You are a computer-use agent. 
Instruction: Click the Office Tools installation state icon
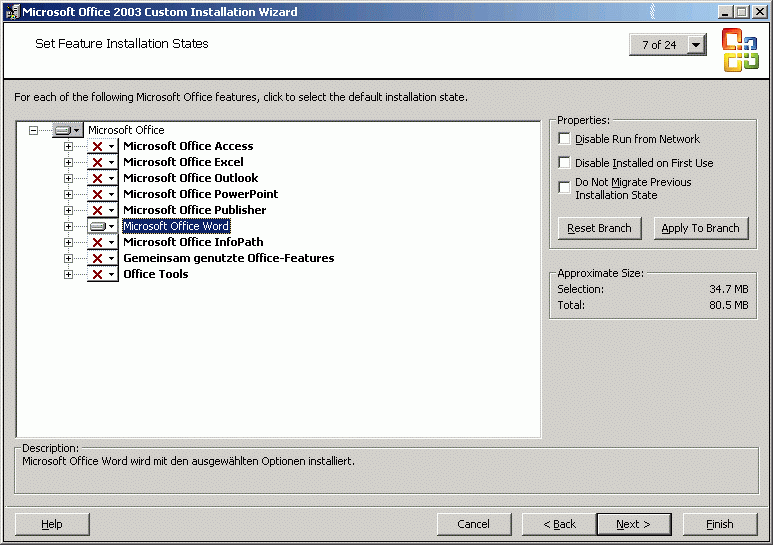click(103, 274)
